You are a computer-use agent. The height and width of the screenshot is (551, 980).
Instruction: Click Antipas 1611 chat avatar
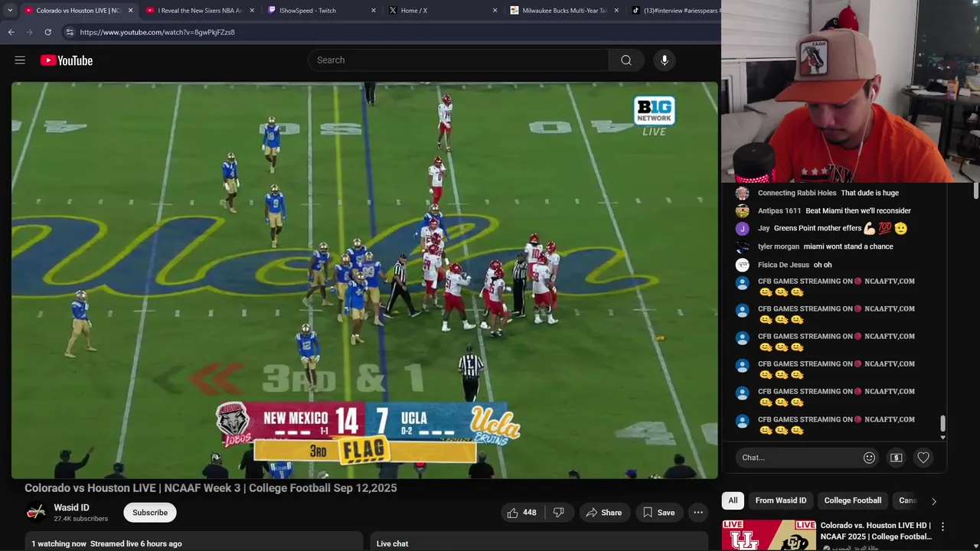(x=742, y=210)
